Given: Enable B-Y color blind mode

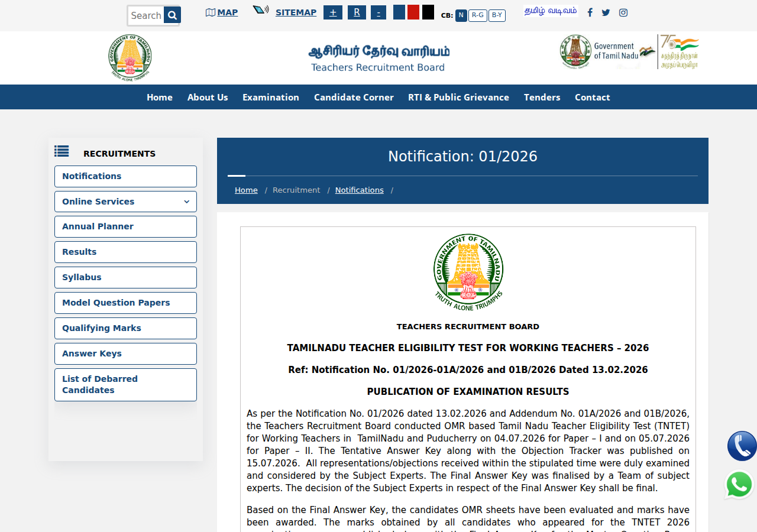Looking at the screenshot, I should pyautogui.click(x=497, y=15).
